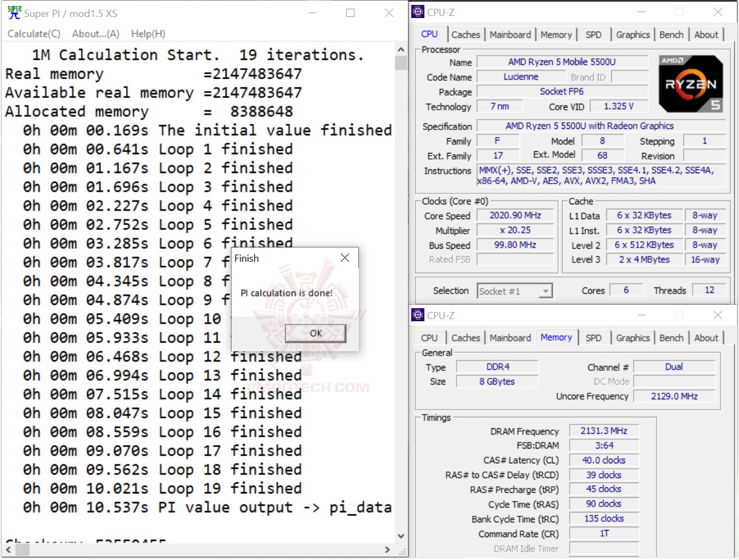
Task: Click the Uncore Frequency value '2129.0 MHz'
Action: click(674, 397)
